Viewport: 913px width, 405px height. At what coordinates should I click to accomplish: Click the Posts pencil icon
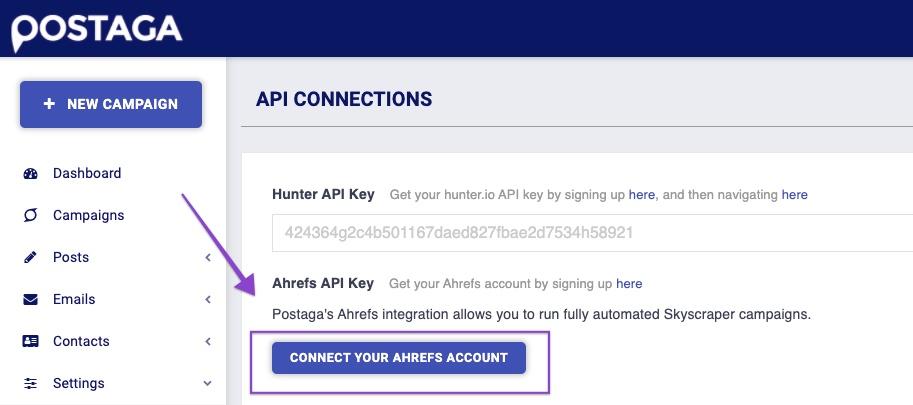point(30,257)
